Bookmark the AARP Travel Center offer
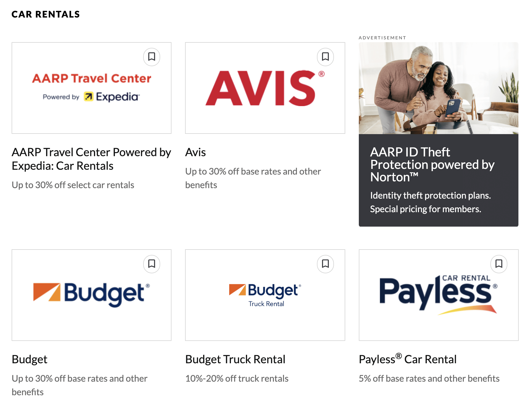This screenshot has width=532, height=404. 152,57
